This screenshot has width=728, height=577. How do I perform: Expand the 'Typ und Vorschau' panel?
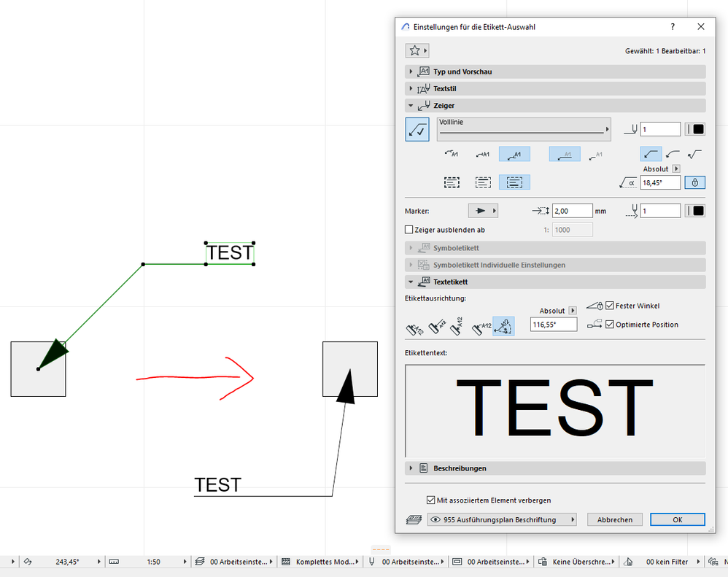tap(555, 71)
